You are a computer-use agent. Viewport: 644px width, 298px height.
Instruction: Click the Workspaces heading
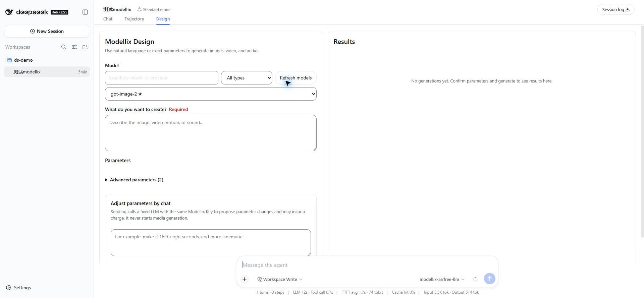pyautogui.click(x=18, y=47)
